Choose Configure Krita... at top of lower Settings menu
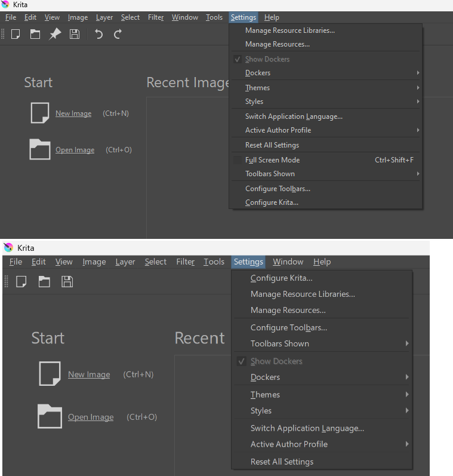The height and width of the screenshot is (476, 453). click(281, 278)
